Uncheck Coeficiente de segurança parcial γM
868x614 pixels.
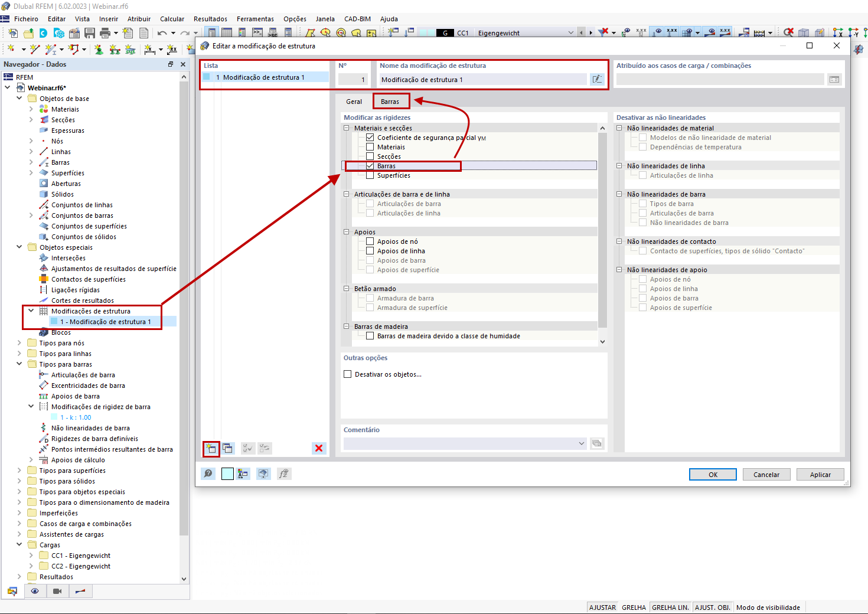370,137
